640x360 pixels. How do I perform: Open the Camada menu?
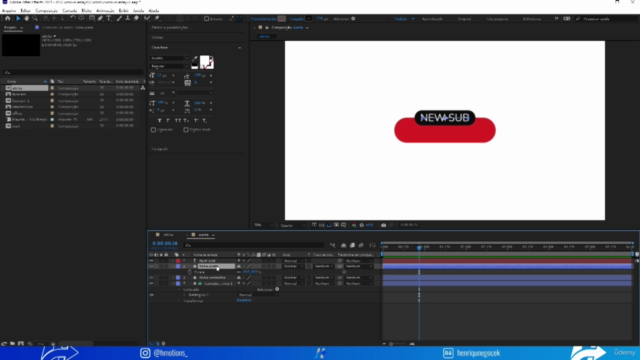[x=69, y=11]
